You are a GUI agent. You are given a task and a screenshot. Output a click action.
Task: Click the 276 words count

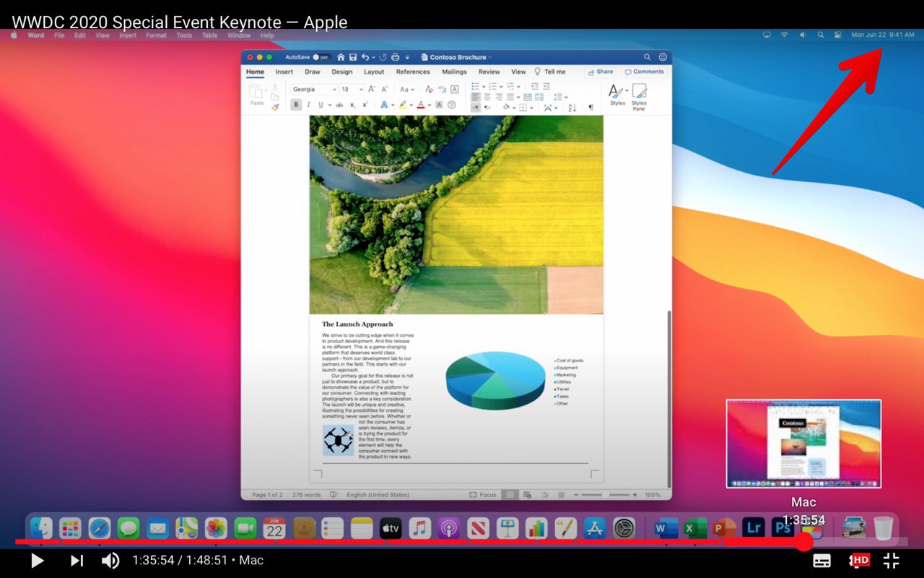307,495
